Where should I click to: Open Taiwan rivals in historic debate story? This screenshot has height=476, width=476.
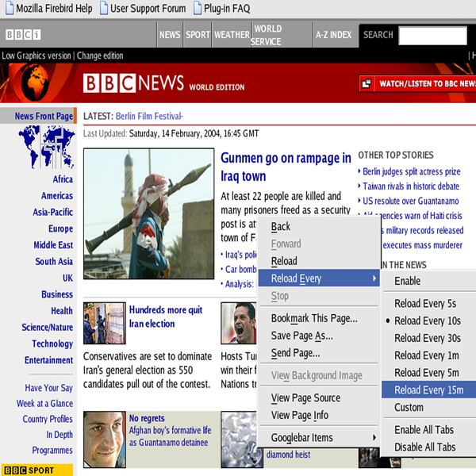click(411, 186)
